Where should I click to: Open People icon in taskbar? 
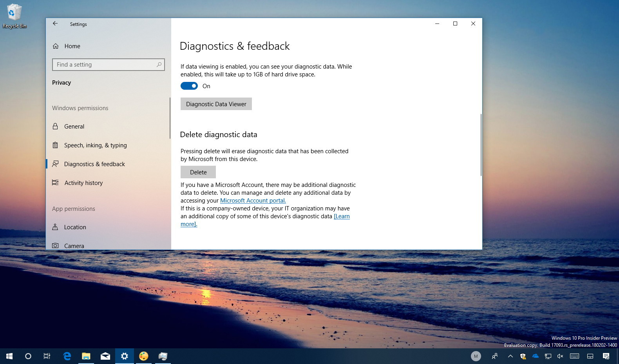click(495, 356)
